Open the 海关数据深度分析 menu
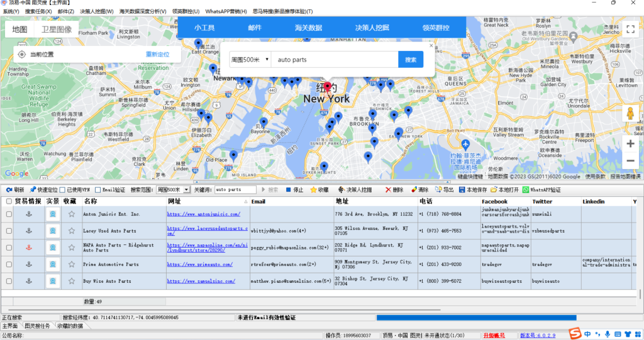The height and width of the screenshot is (340, 644). click(143, 11)
